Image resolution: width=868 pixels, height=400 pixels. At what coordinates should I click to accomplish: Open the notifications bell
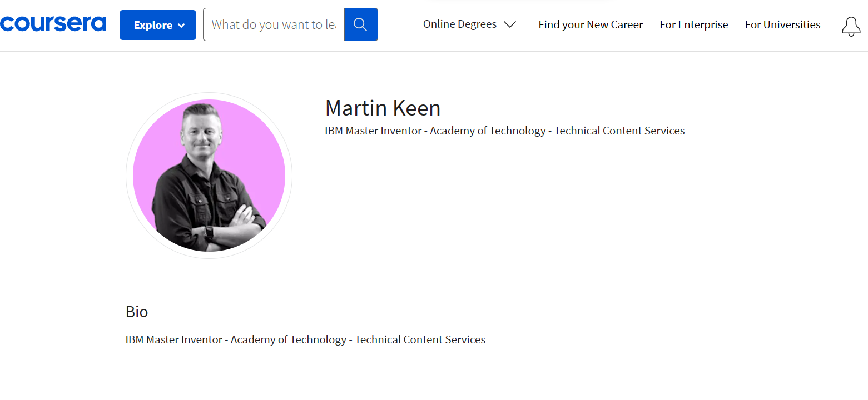(x=851, y=26)
